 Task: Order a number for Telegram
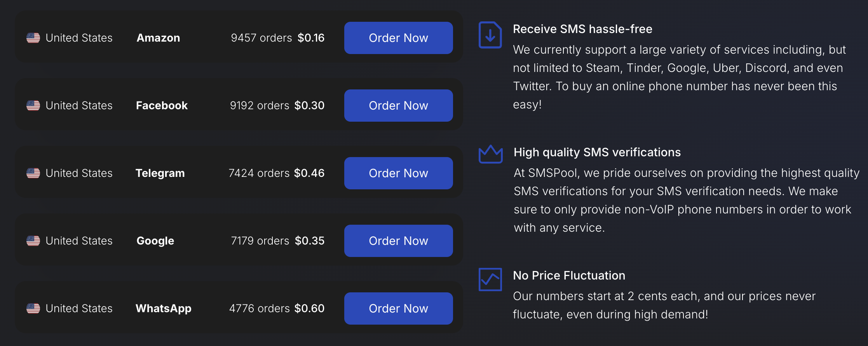(x=398, y=173)
